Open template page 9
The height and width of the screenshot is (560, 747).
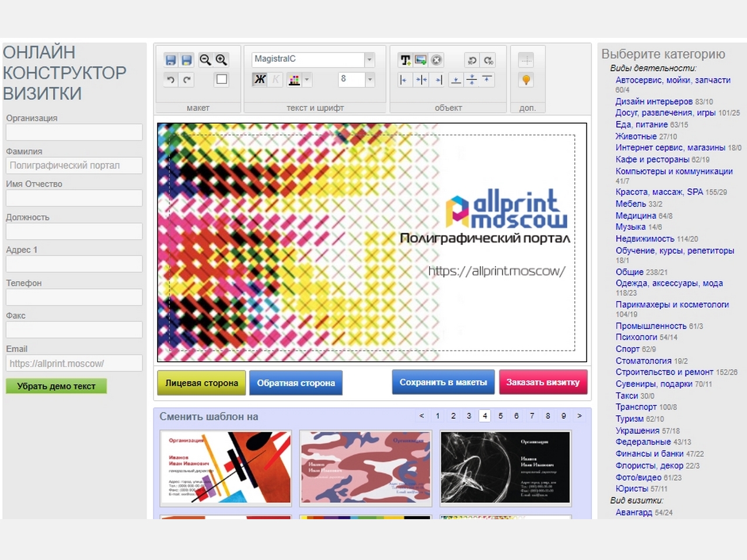point(564,416)
